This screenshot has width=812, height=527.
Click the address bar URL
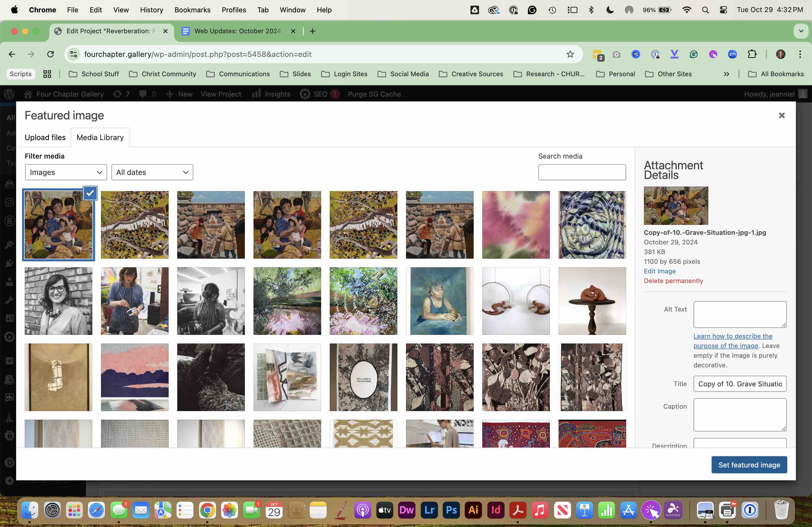pyautogui.click(x=198, y=54)
